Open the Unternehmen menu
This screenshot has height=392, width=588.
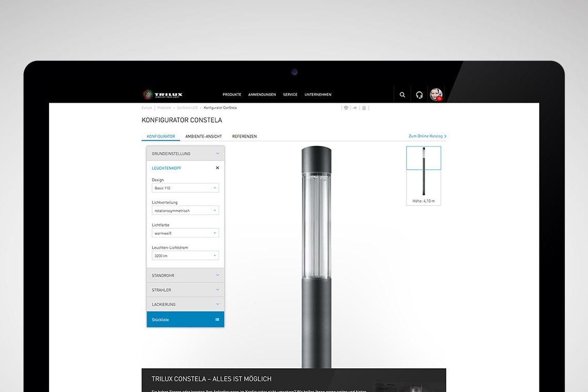click(x=318, y=94)
